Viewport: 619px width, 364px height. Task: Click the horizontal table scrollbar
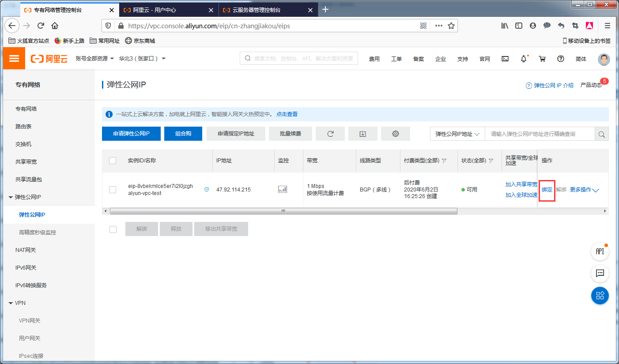tap(283, 211)
